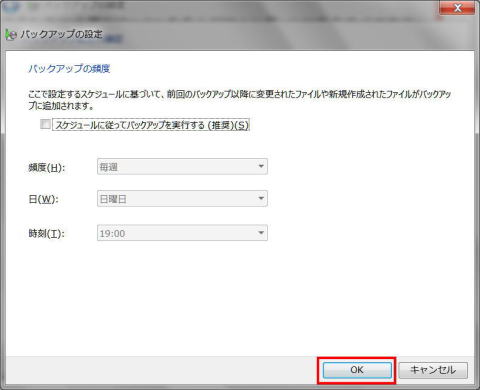Click the 頻度(H): label
Viewport: 480px width, 390px height.
(x=47, y=167)
